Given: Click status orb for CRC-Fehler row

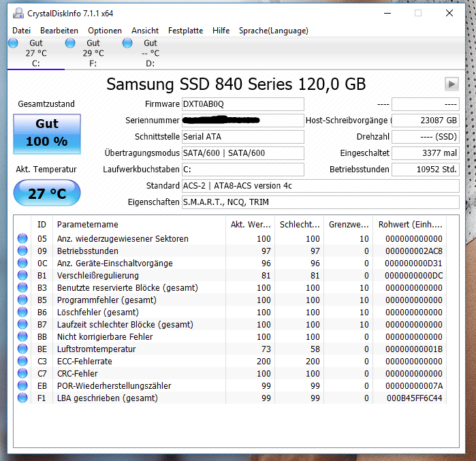Looking at the screenshot, I should [x=22, y=373].
